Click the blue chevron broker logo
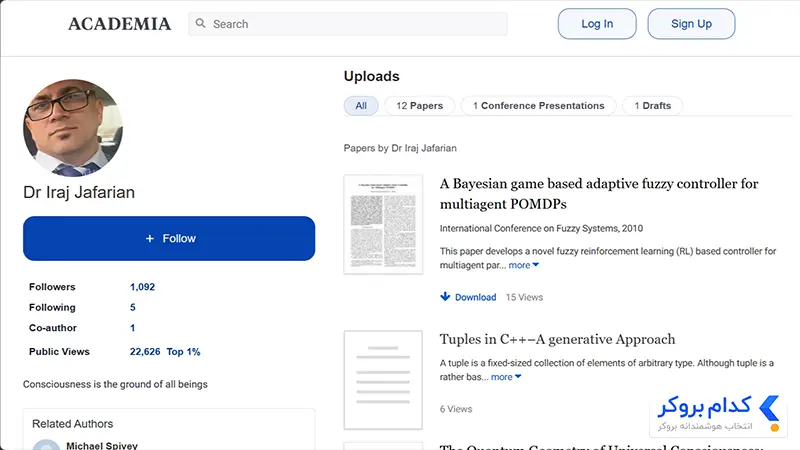 769,408
